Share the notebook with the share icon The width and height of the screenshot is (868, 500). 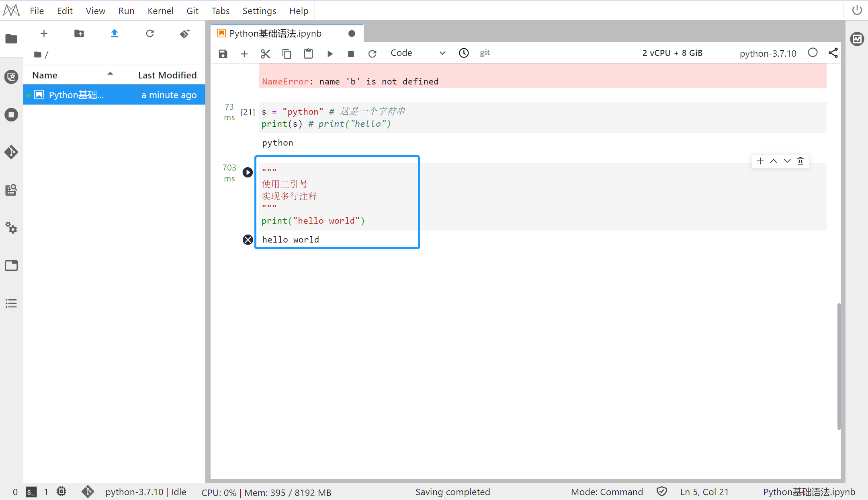pos(833,53)
